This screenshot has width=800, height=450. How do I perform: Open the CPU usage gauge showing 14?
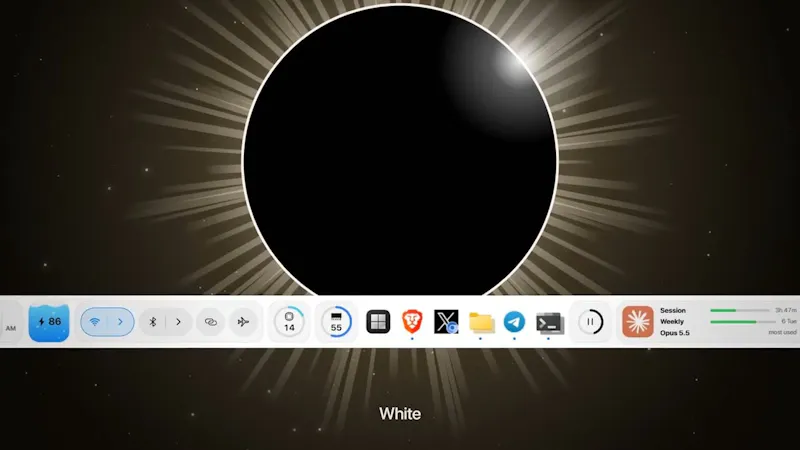click(x=289, y=322)
